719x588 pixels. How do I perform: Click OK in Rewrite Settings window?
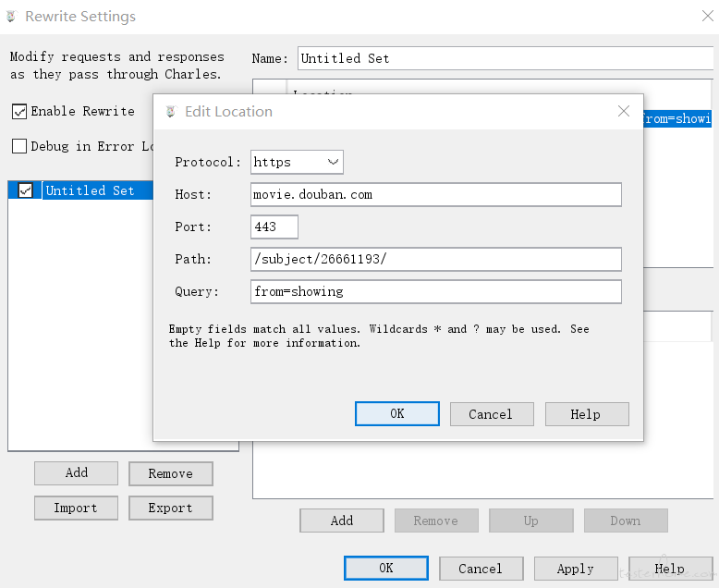386,569
